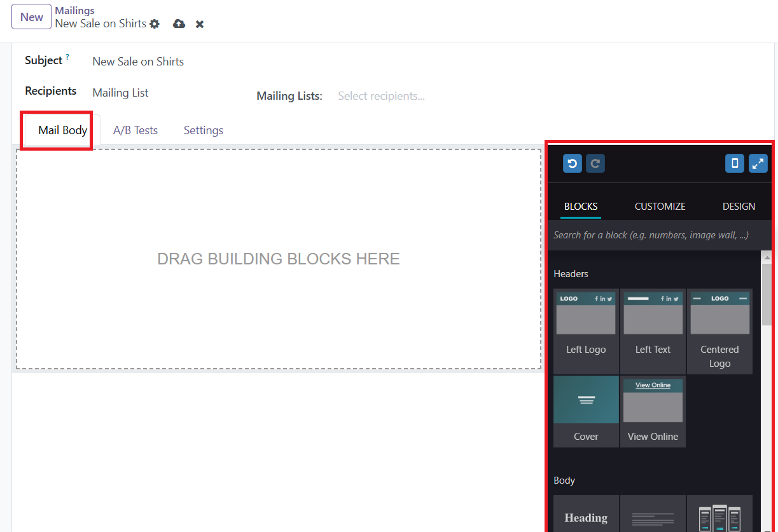Screen dimensions: 778x532
Task: Open the gear actions menu
Action: [x=155, y=24]
